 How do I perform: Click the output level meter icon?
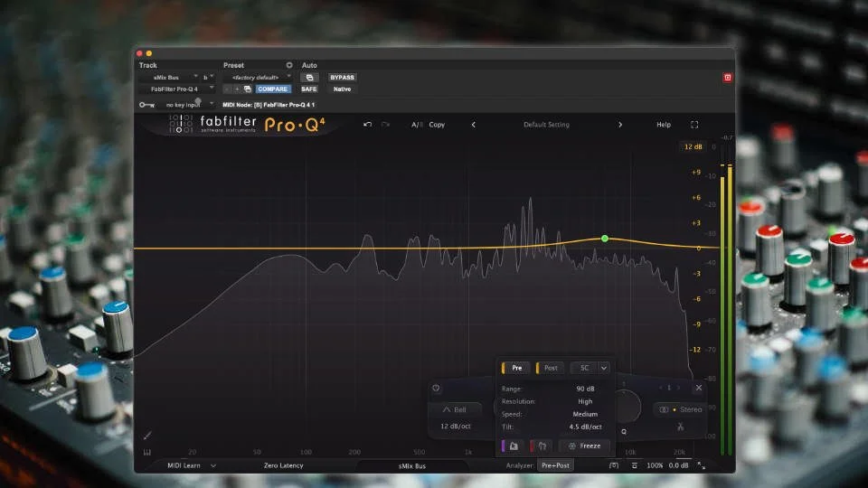pos(614,465)
